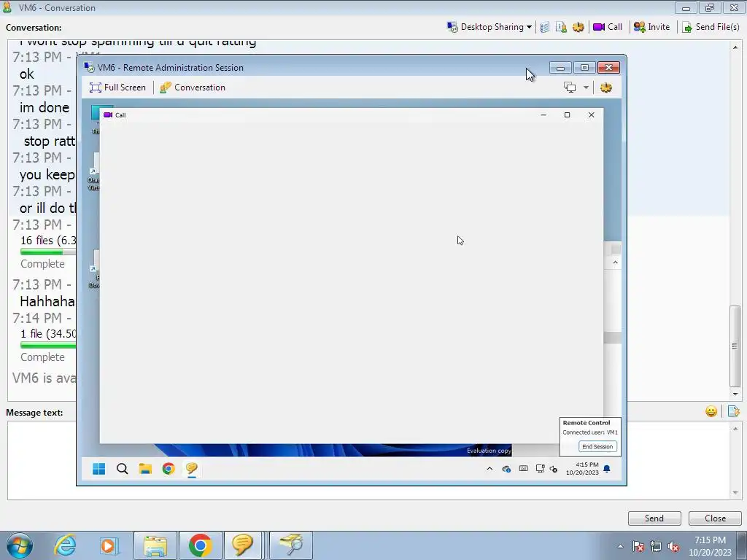Open the settings gear in the conversation toolbar
Viewport: 747px width, 560px height.
(578, 27)
